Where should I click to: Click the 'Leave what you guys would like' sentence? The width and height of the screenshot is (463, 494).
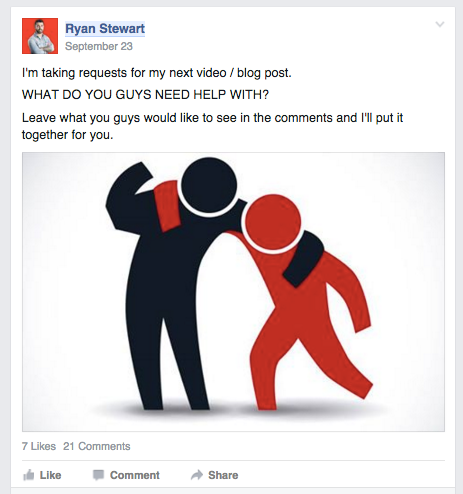212,126
